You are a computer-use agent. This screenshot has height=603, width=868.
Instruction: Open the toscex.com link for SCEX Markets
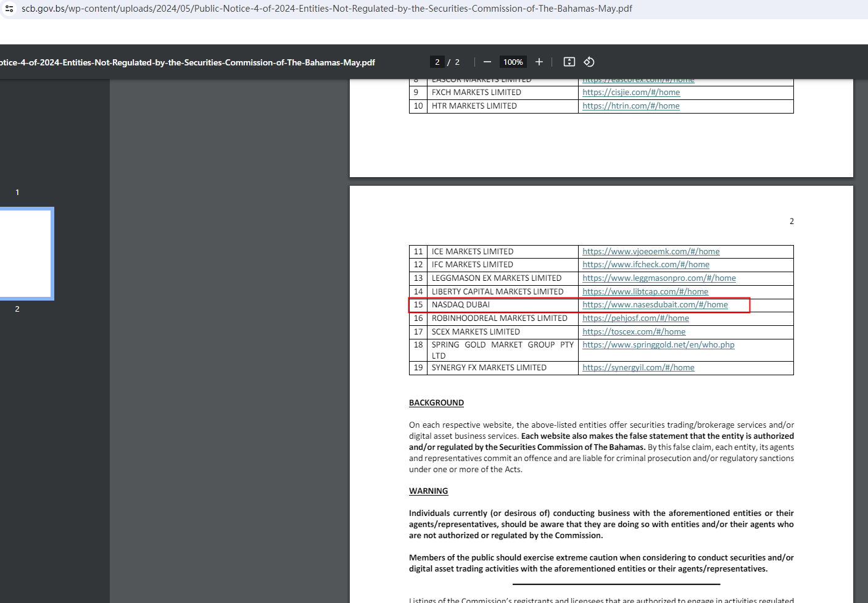coord(634,332)
